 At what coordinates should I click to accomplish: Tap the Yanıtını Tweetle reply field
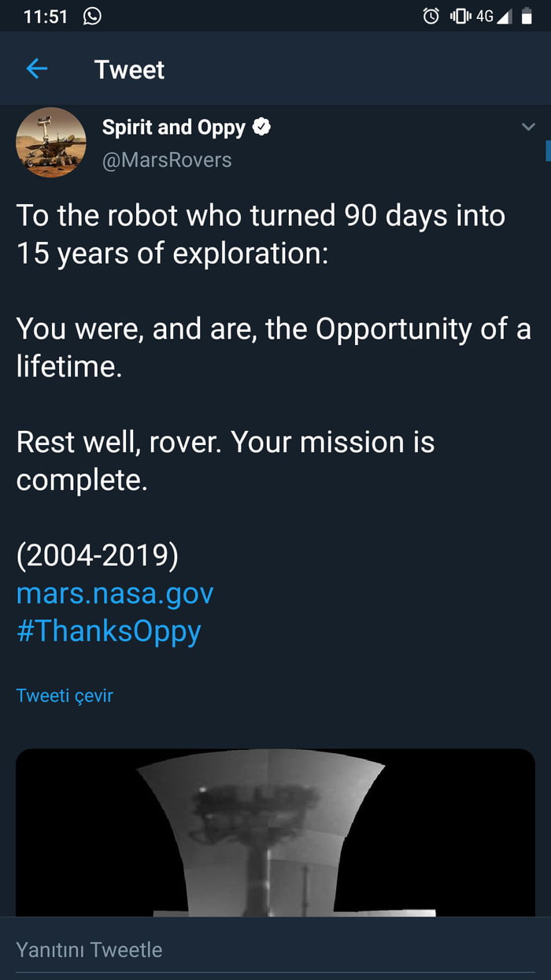click(89, 950)
